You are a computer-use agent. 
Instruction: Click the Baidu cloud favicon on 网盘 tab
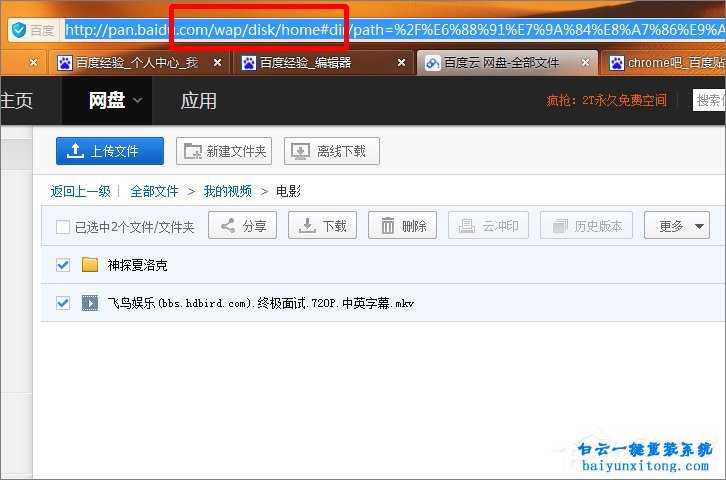tap(432, 63)
